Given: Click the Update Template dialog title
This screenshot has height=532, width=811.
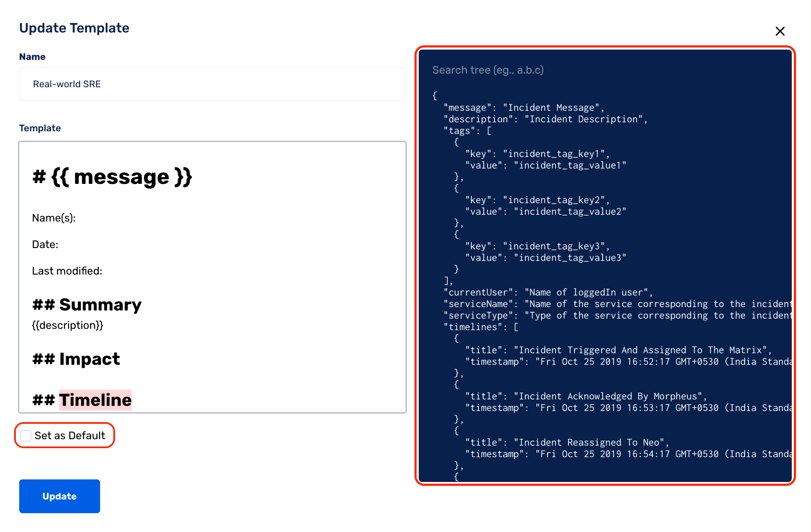Looking at the screenshot, I should 74,28.
